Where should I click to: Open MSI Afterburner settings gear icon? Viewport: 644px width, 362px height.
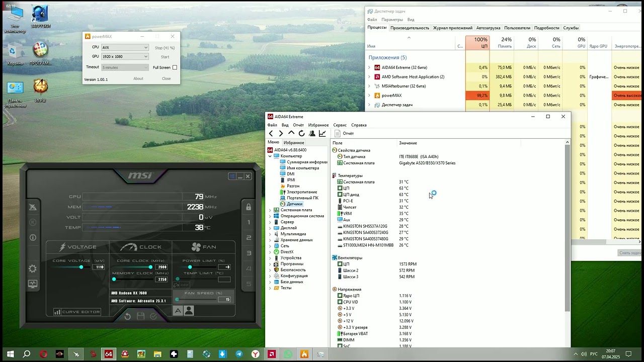pyautogui.click(x=33, y=269)
